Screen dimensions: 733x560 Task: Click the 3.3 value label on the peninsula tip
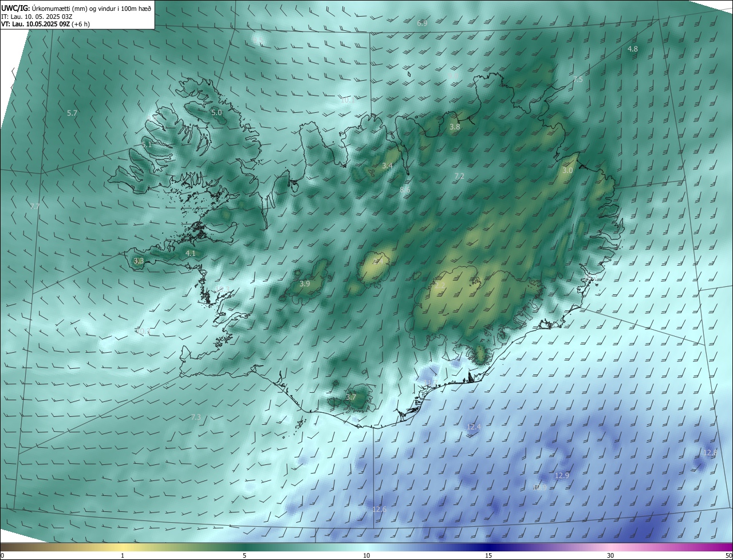point(139,261)
